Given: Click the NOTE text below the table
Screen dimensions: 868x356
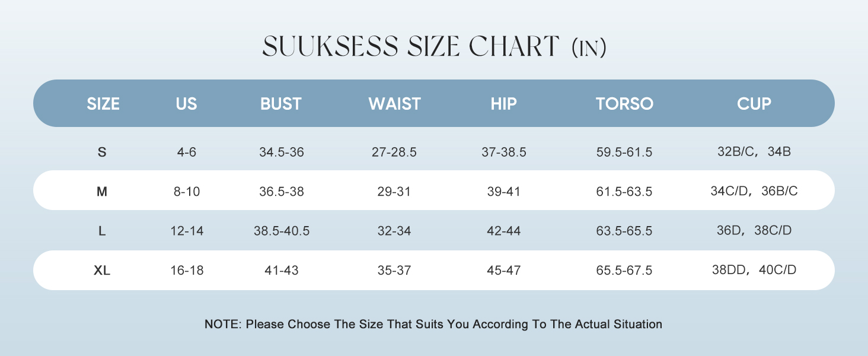Looking at the screenshot, I should [433, 325].
